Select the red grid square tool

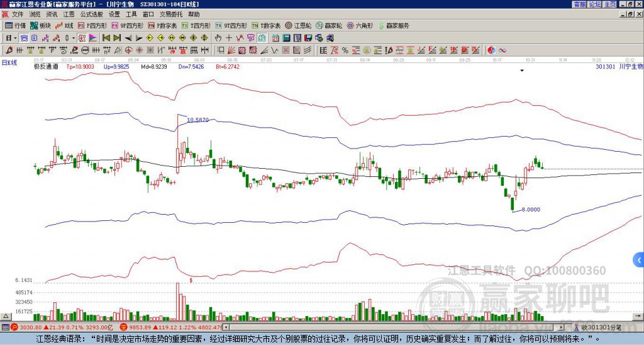pos(285,50)
